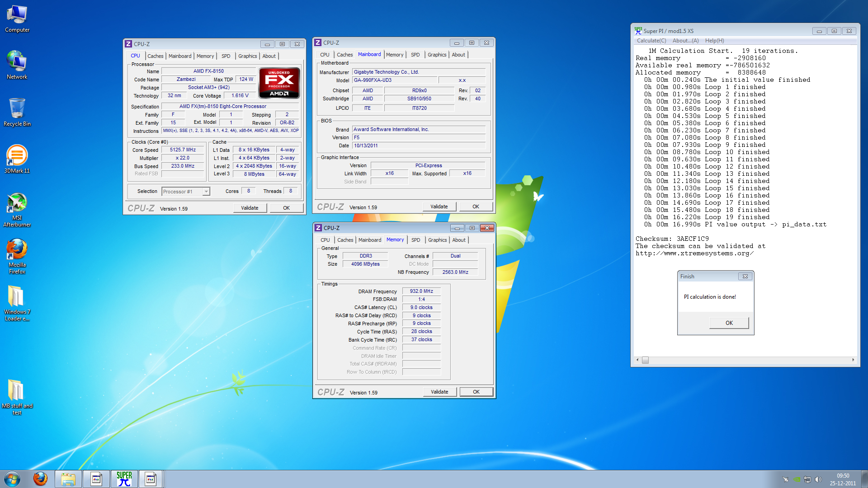The width and height of the screenshot is (868, 488).
Task: Open the Help(H) menu in Super PI
Action: [714, 41]
